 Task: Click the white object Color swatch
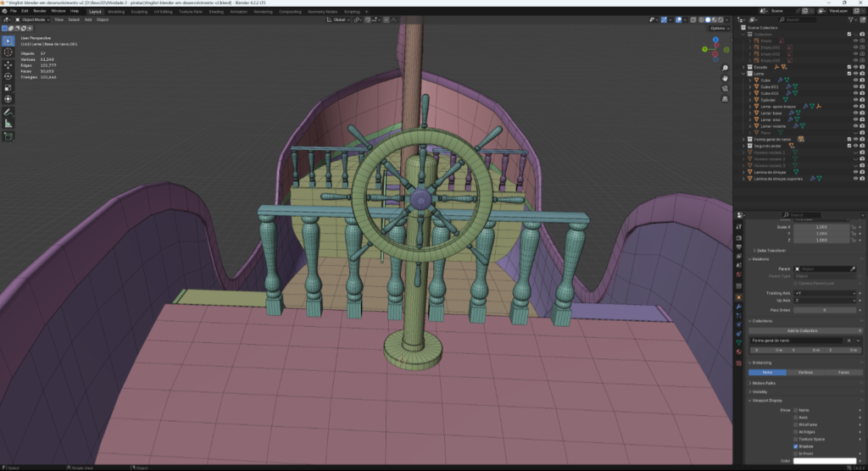click(824, 461)
